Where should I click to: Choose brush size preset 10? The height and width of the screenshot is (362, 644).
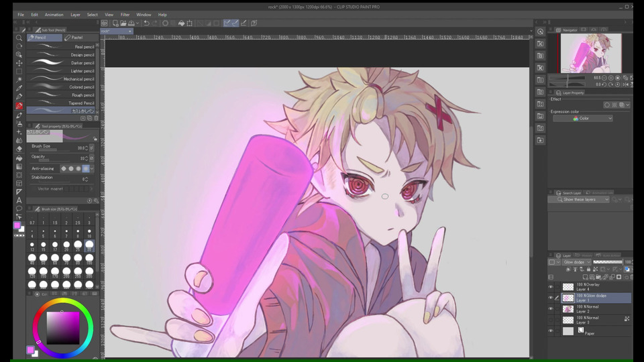click(x=89, y=233)
